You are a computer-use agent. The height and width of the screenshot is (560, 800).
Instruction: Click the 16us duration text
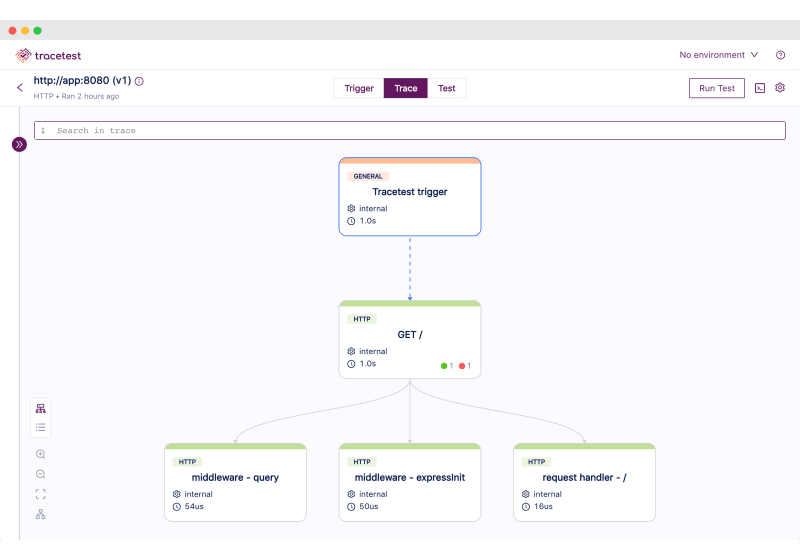tap(543, 506)
